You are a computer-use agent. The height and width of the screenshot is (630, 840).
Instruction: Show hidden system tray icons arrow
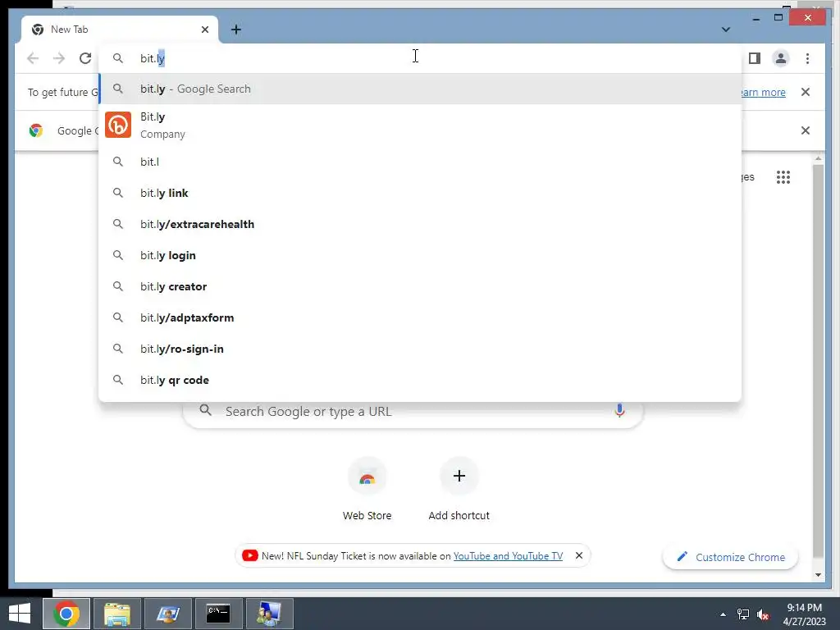click(723, 614)
